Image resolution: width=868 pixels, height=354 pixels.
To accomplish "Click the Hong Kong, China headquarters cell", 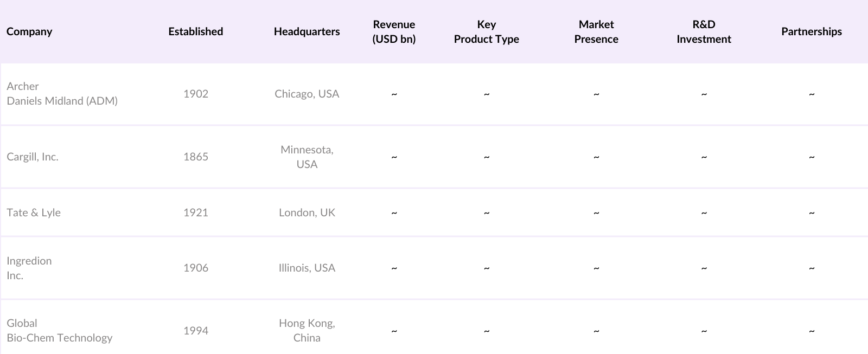I will [x=307, y=331].
